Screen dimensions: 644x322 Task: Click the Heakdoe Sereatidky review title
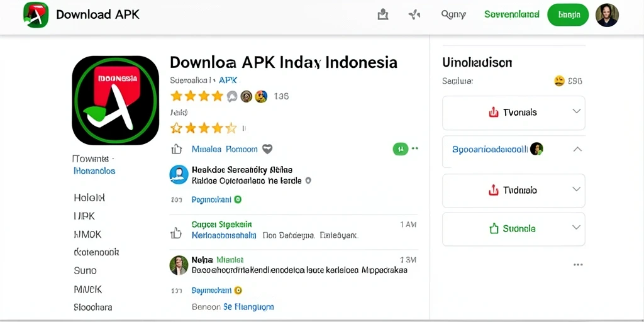242,170
